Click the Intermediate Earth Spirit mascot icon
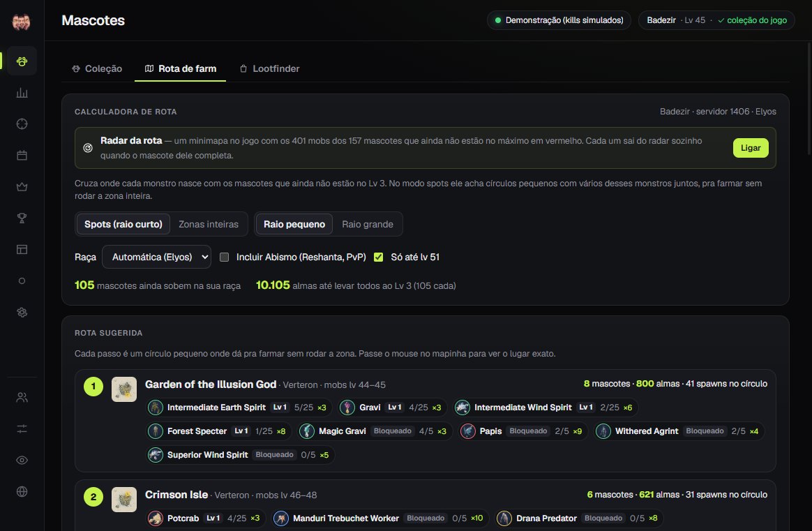 [155, 407]
